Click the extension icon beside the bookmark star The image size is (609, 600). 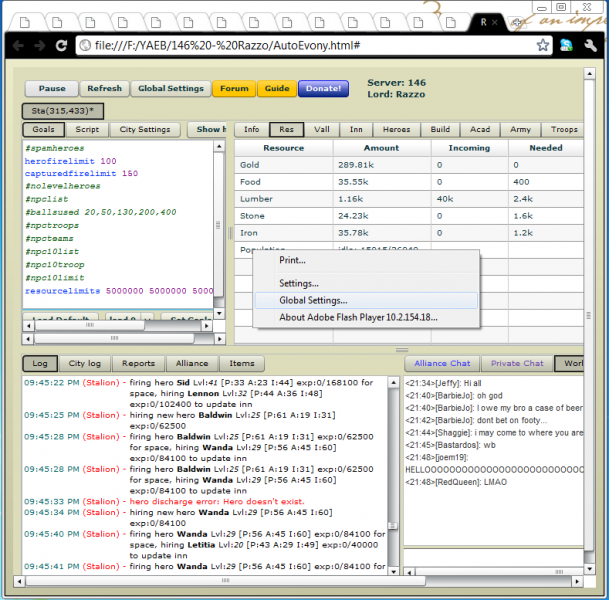point(566,46)
